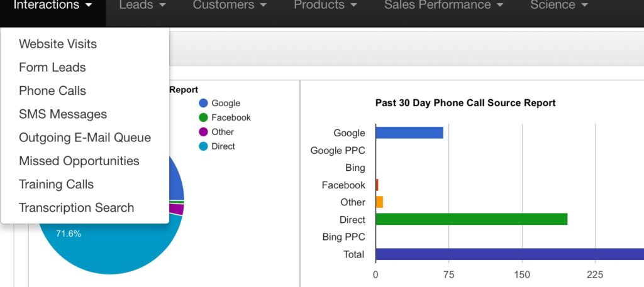644x287 pixels.
Task: Go to Phone Calls
Action: (x=52, y=90)
